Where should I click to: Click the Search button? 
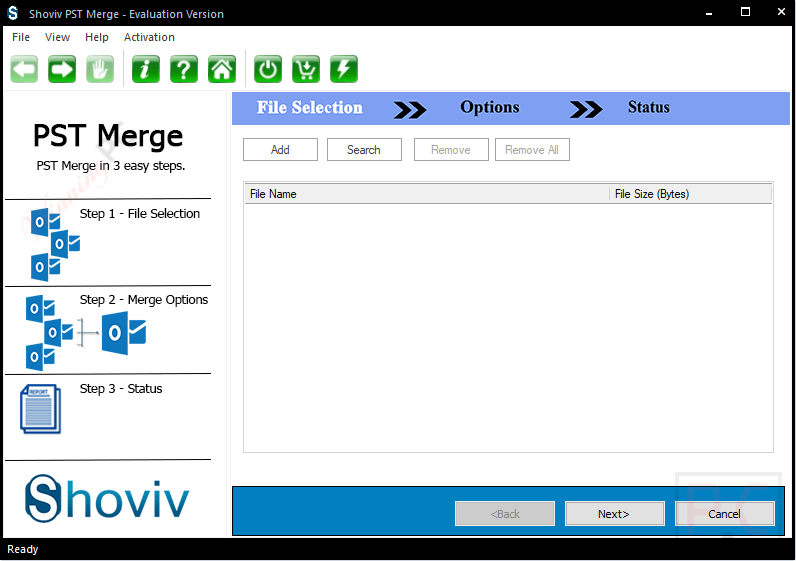click(x=364, y=150)
